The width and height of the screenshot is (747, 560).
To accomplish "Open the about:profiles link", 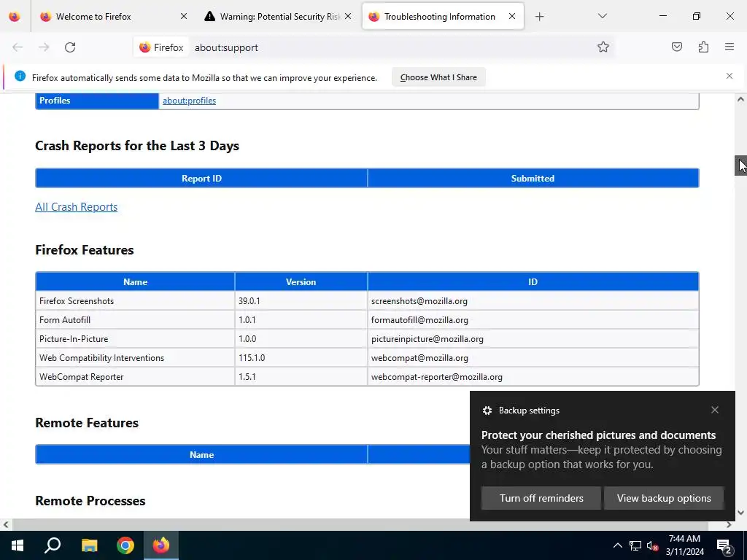I will point(189,101).
